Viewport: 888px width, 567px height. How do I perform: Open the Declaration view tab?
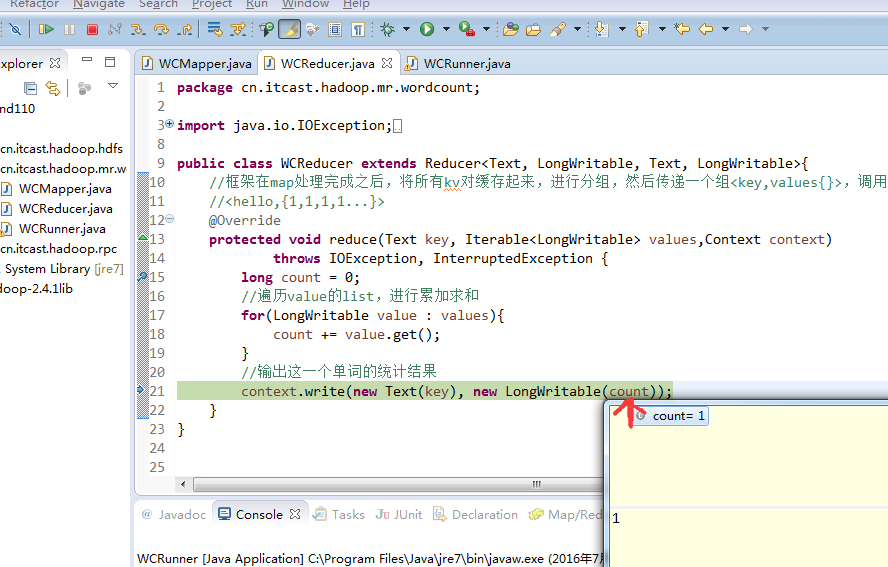click(x=475, y=514)
